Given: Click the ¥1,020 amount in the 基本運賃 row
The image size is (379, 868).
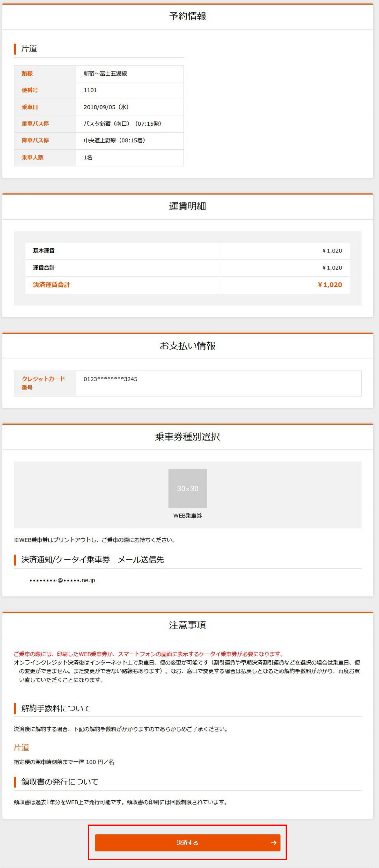Looking at the screenshot, I should click(x=332, y=251).
